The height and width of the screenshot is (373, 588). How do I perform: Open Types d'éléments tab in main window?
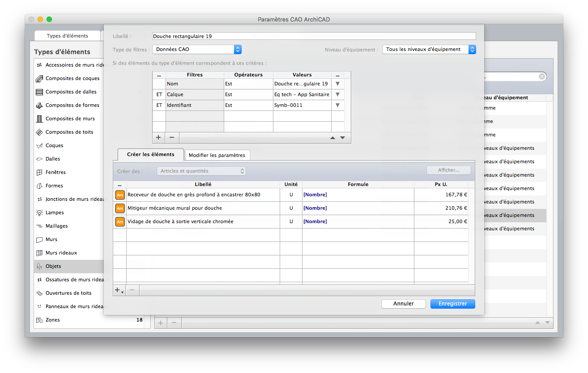pos(68,36)
